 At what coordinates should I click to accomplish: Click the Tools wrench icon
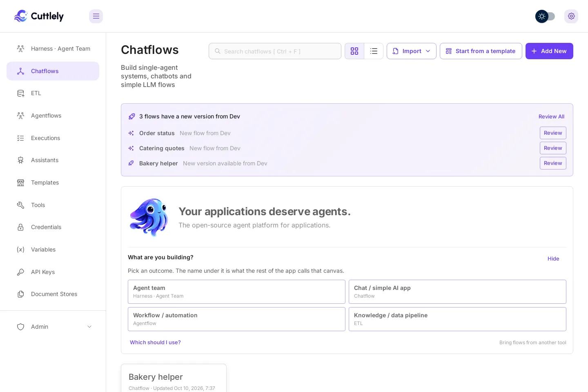[20, 205]
